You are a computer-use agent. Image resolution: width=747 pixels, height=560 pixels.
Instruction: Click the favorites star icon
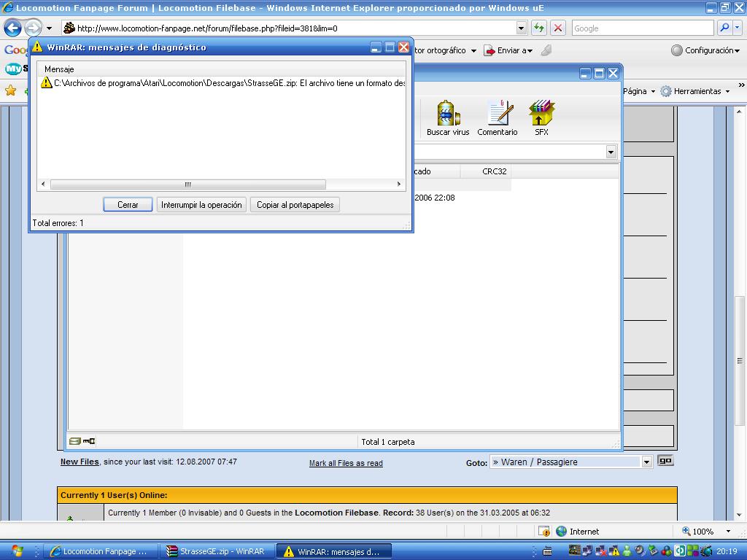point(10,91)
